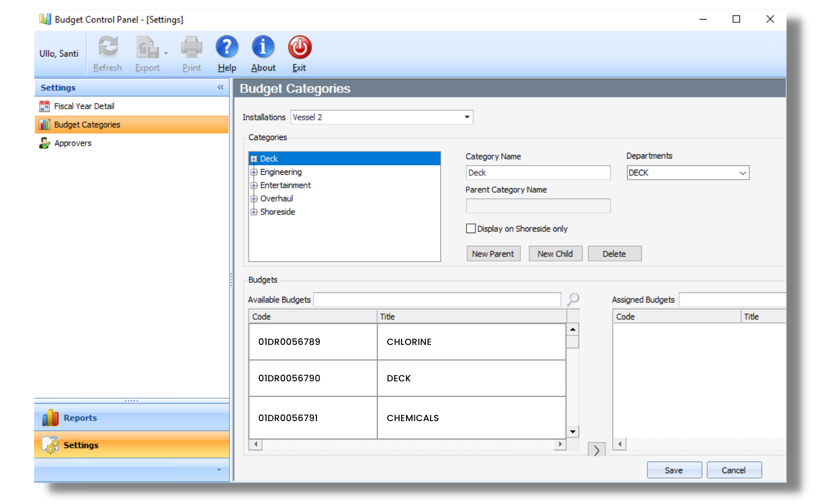Select Fiscal Year Detail via its calendar icon
This screenshot has height=504, width=840.
click(45, 105)
